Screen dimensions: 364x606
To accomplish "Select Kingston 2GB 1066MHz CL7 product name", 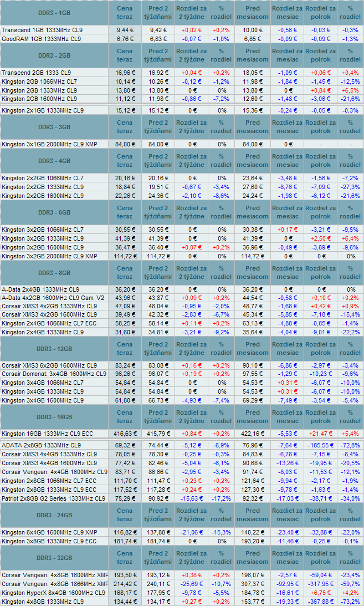I will click(x=39, y=82).
